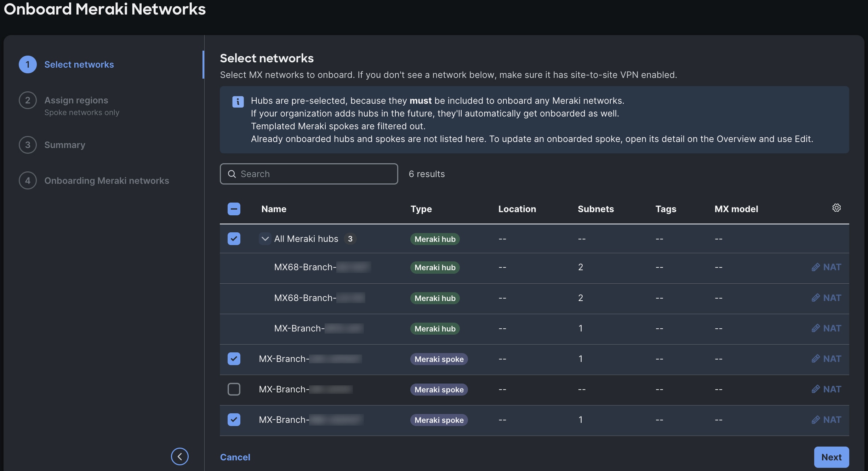Click the Cancel link

point(235,457)
